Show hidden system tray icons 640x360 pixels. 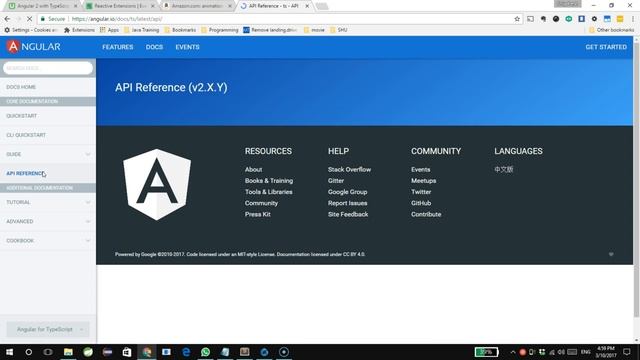pos(513,352)
